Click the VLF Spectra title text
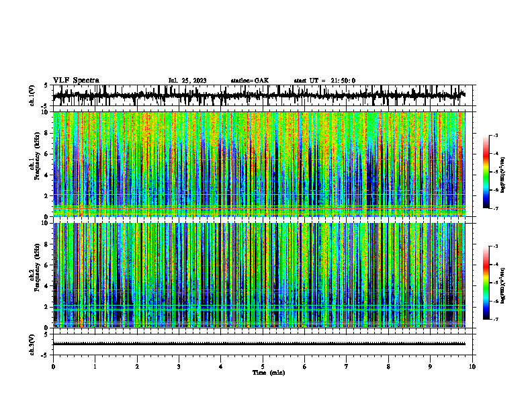This screenshot has width=532, height=411. (x=76, y=81)
